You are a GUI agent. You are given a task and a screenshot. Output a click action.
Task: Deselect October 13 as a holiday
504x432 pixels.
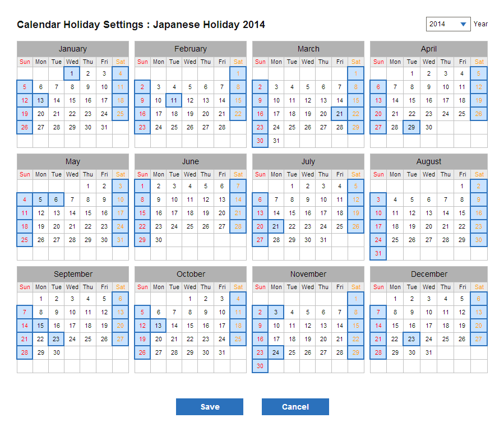(x=158, y=326)
